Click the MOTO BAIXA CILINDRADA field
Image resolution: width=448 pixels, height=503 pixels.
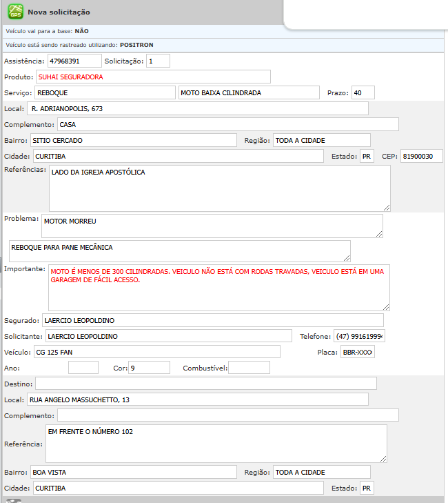(x=249, y=92)
